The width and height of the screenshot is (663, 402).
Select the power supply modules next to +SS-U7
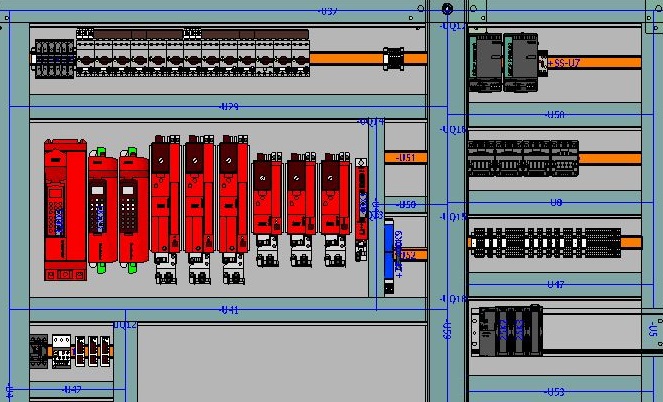tap(505, 63)
